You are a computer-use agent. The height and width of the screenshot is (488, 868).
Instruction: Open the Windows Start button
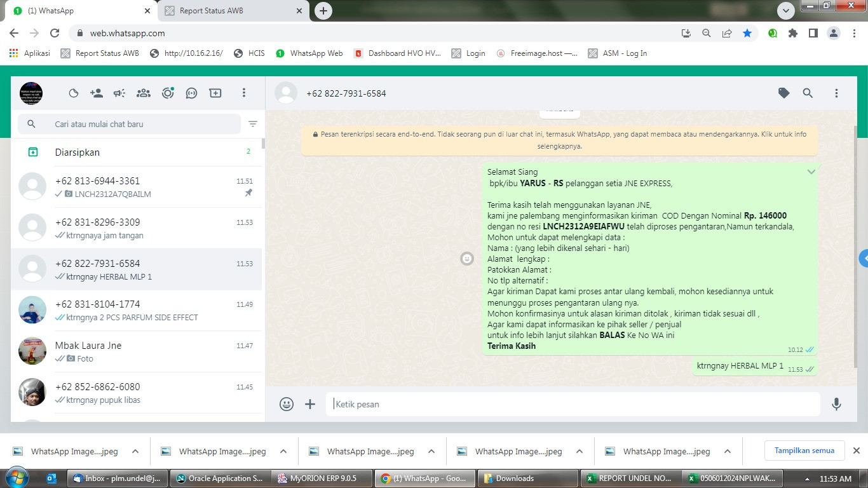[x=18, y=478]
